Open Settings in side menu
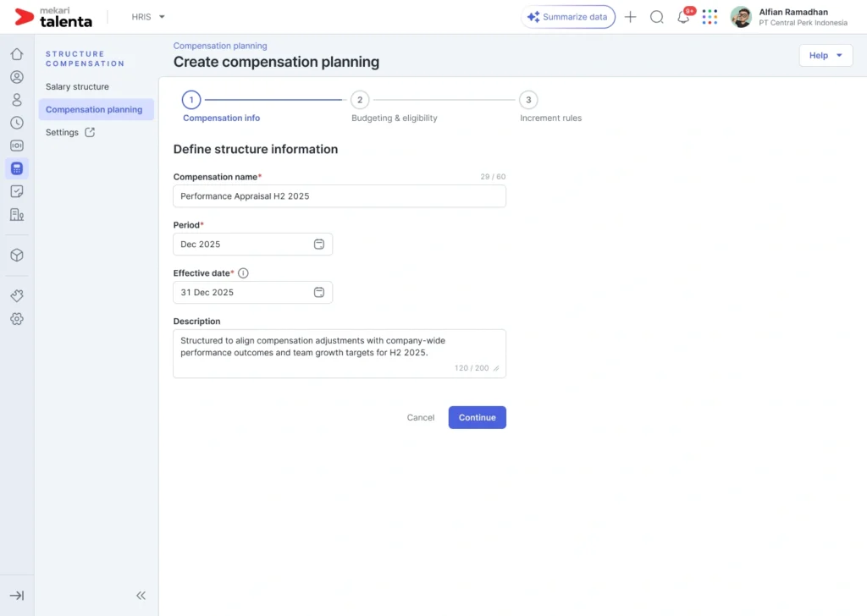This screenshot has width=867, height=616. coord(62,133)
